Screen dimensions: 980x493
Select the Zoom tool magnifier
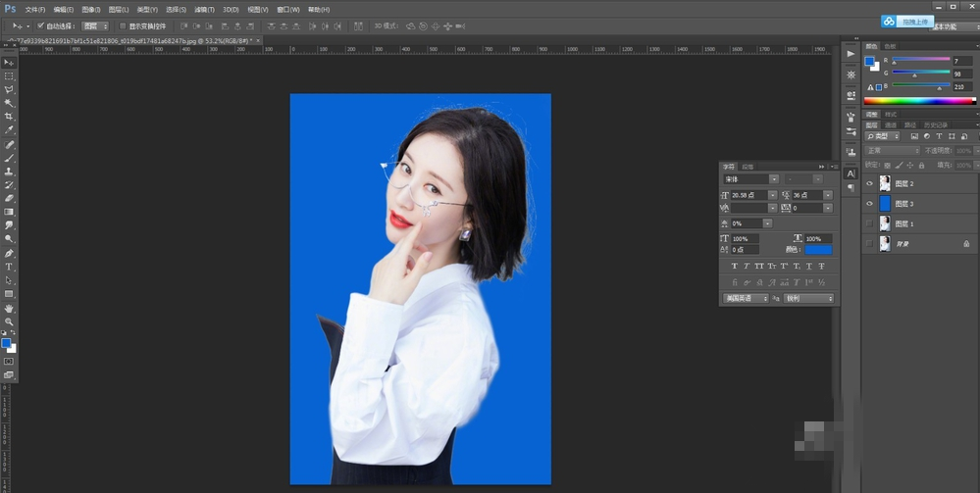click(x=10, y=321)
